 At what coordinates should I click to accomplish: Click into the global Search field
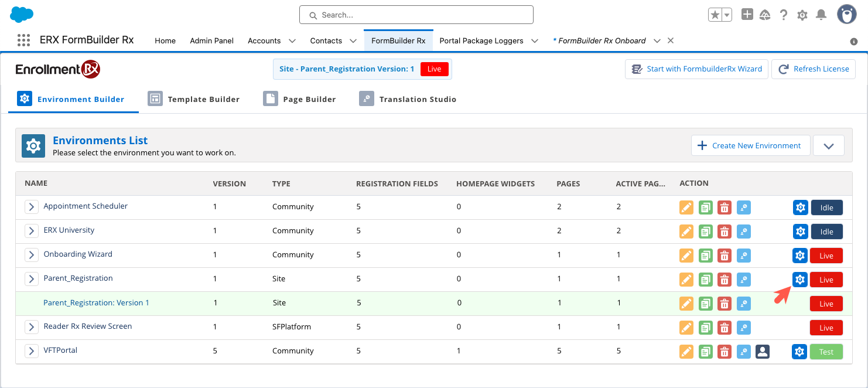(416, 15)
